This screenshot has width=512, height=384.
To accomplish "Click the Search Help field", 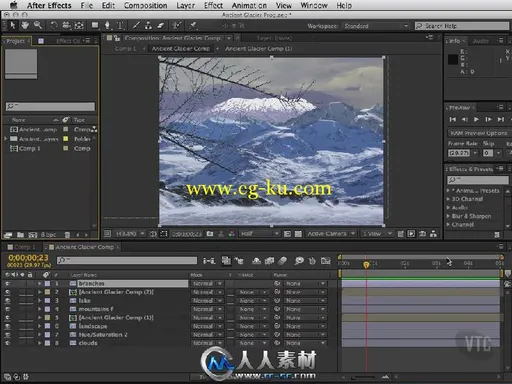I will click(462, 26).
